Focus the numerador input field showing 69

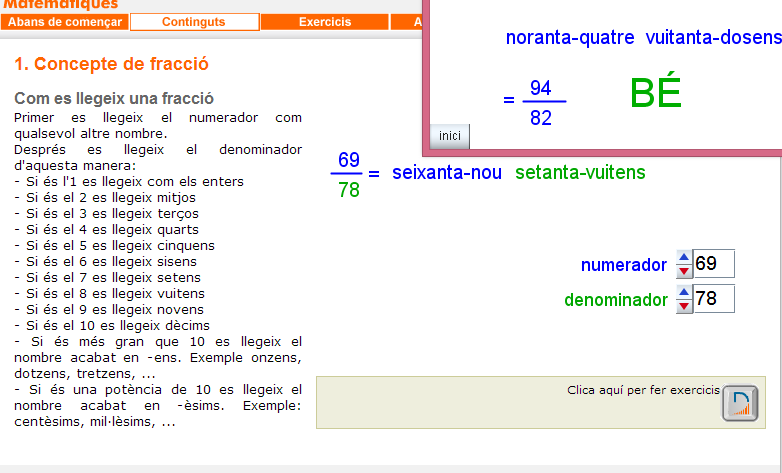tap(714, 264)
